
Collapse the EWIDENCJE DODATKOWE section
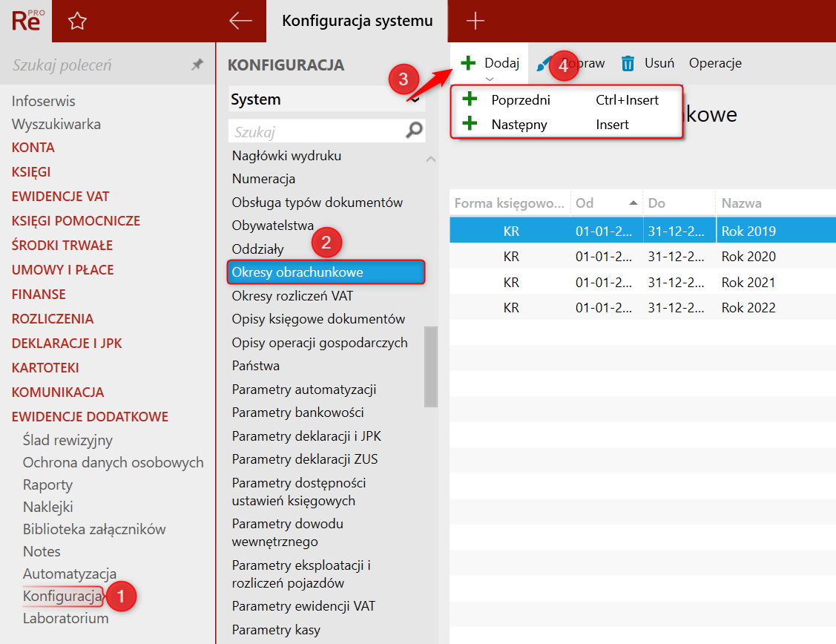[90, 417]
